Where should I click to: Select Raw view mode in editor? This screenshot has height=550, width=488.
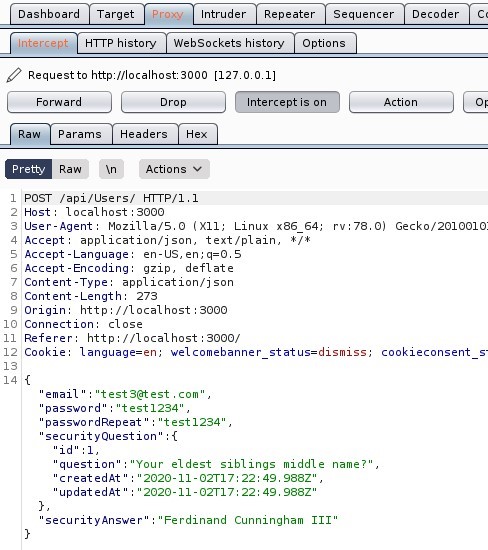click(70, 169)
